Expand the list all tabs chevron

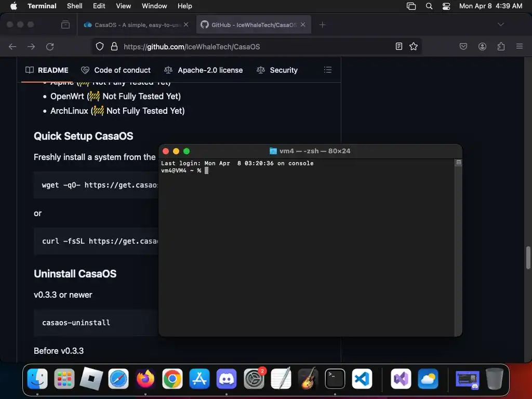coord(500,24)
